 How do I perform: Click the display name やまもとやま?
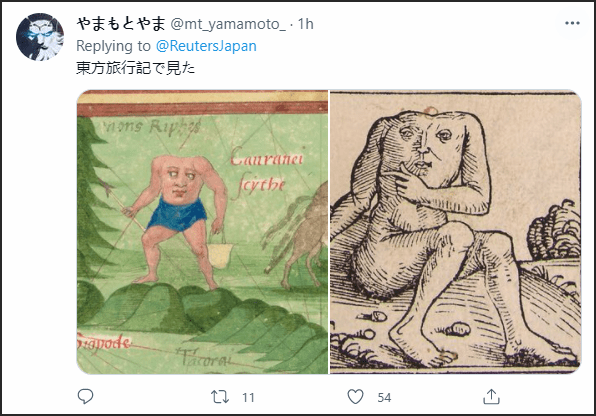pos(121,24)
